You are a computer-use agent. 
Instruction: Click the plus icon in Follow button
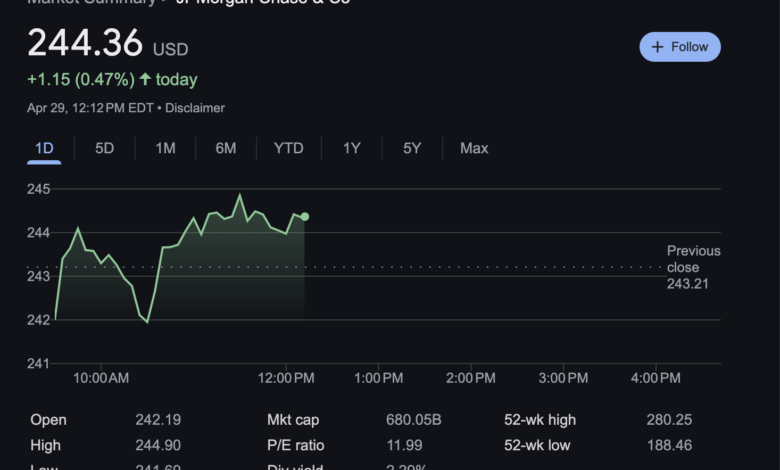click(x=658, y=47)
